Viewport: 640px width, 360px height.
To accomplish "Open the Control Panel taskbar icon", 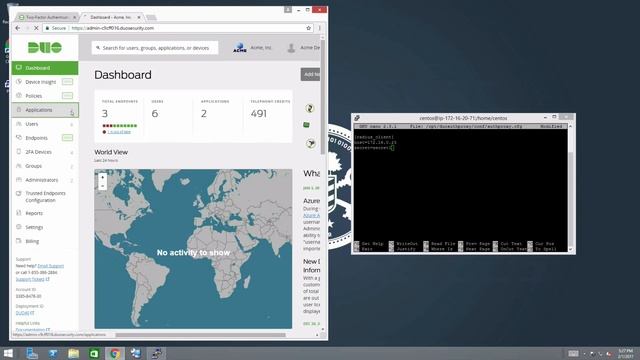I will click(x=136, y=353).
